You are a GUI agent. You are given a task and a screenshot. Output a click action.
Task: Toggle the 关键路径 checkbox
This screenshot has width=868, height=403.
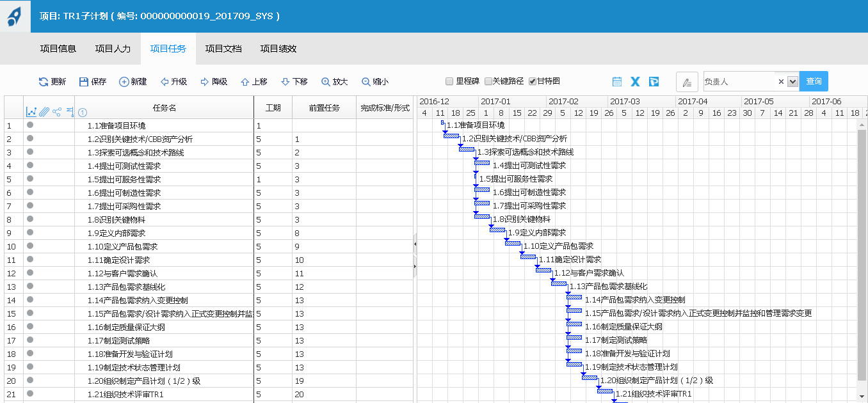(x=488, y=82)
